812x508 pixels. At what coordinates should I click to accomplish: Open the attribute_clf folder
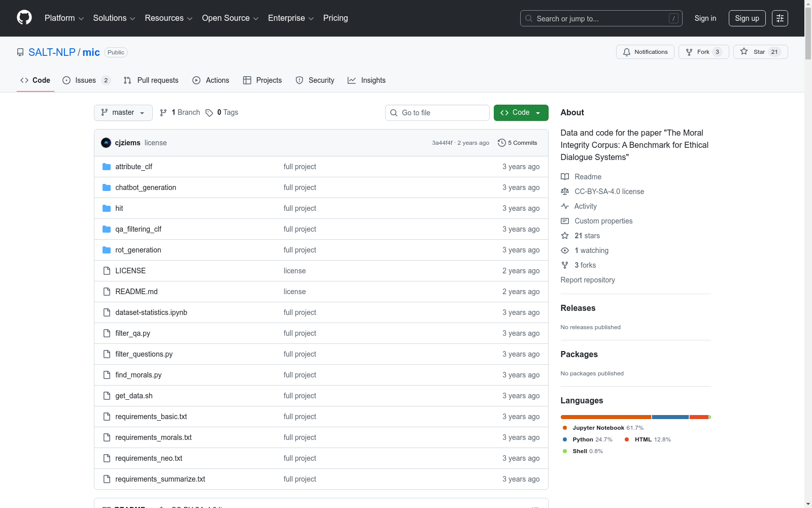point(133,167)
